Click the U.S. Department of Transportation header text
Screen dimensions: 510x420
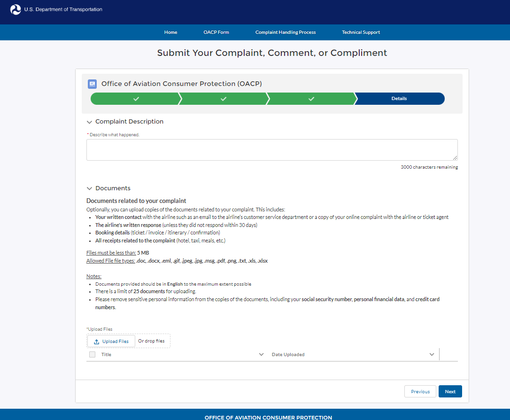click(63, 9)
